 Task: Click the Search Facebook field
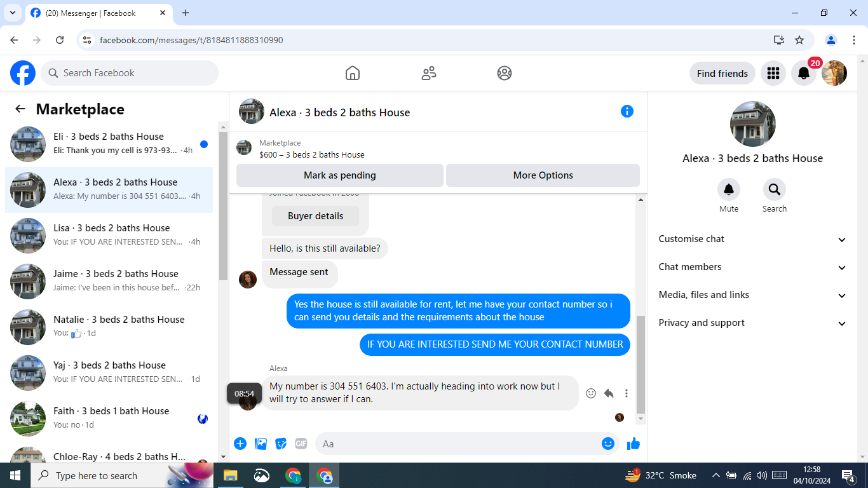[x=130, y=73]
